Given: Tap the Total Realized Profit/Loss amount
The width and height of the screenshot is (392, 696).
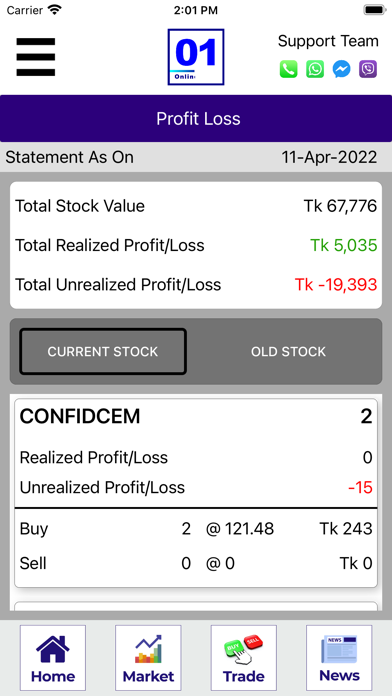Looking at the screenshot, I should pos(344,245).
